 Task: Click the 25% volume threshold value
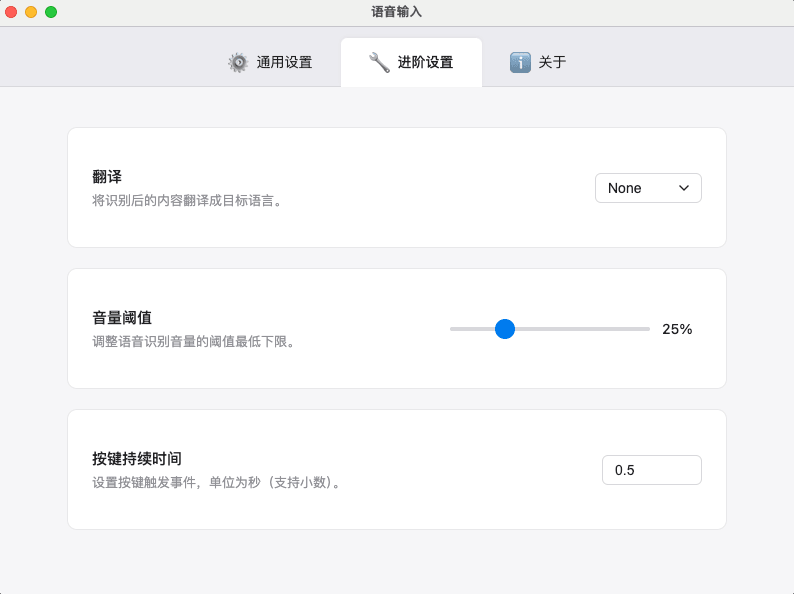(x=677, y=329)
